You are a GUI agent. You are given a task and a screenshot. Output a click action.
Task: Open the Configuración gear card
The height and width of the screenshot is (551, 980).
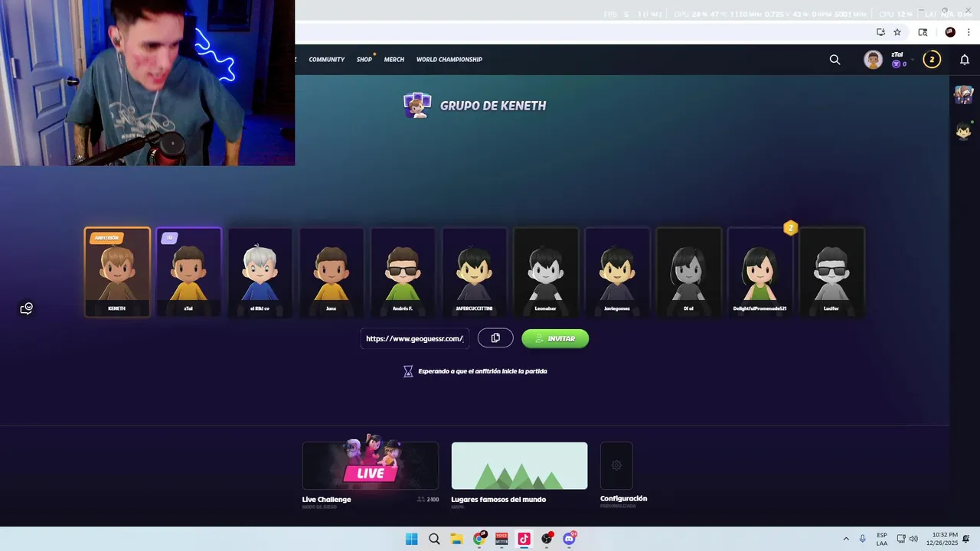tap(616, 465)
